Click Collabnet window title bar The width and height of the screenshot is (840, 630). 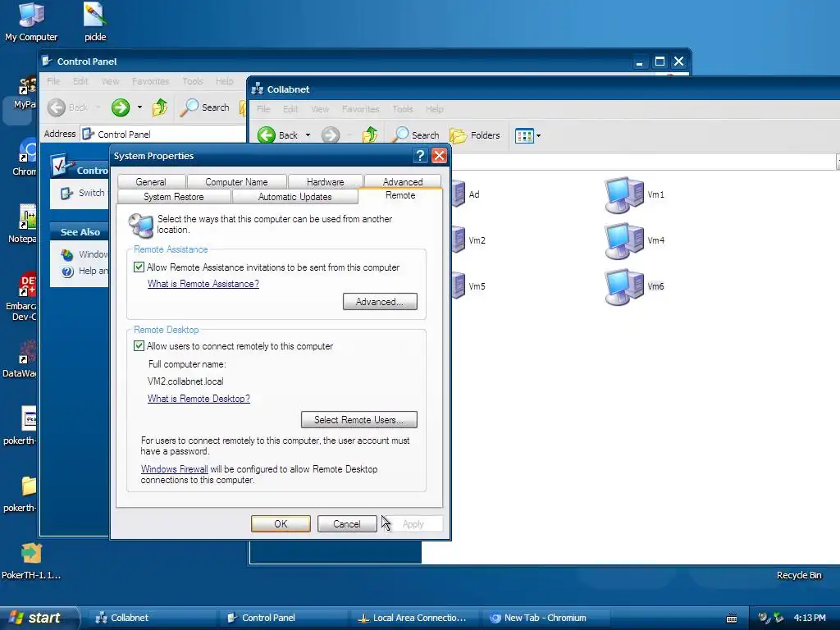pos(544,89)
